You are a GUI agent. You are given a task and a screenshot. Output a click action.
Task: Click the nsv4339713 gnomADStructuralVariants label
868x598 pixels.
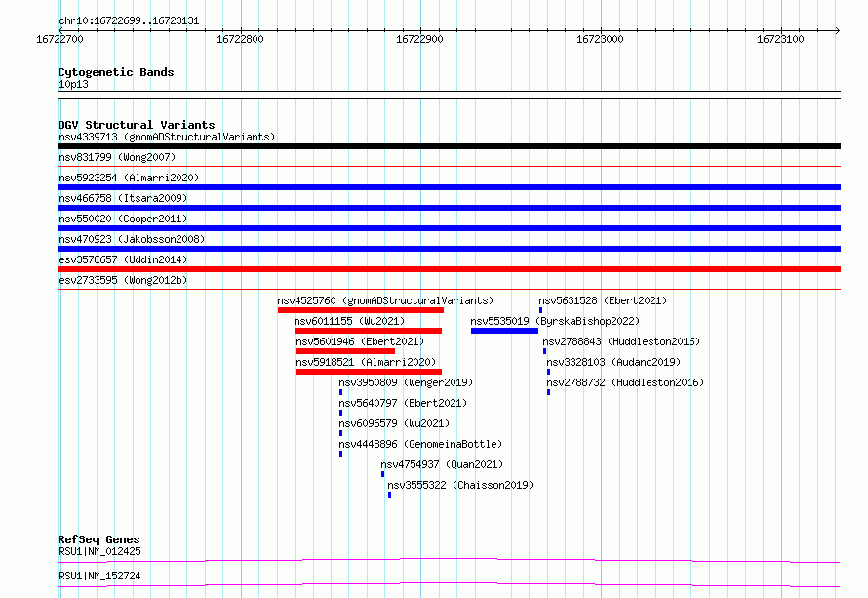[167, 137]
